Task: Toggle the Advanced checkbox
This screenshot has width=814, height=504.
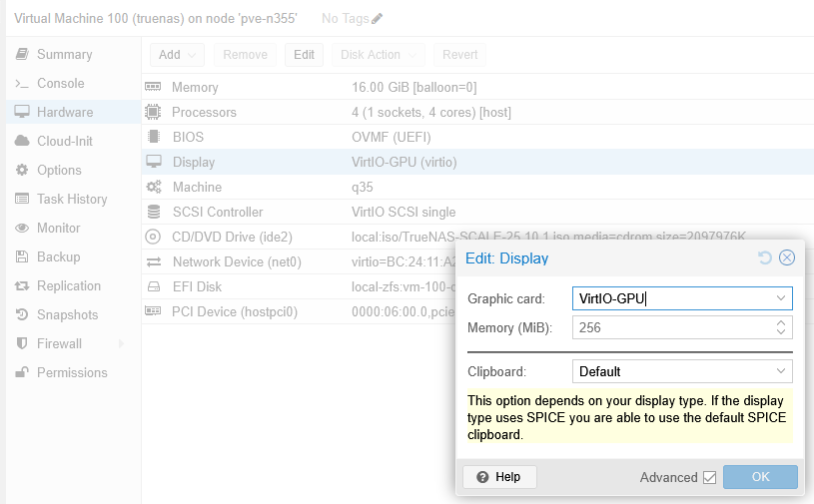Action: pos(709,478)
